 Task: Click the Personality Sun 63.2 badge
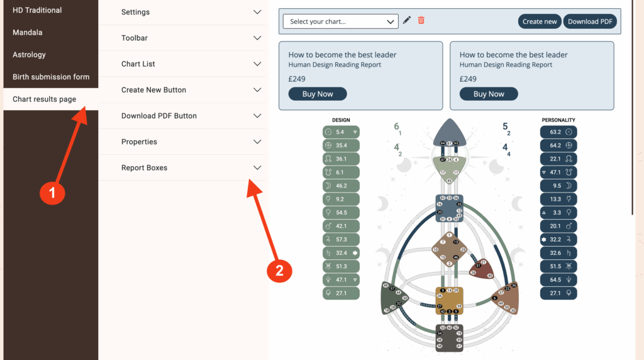[558, 132]
